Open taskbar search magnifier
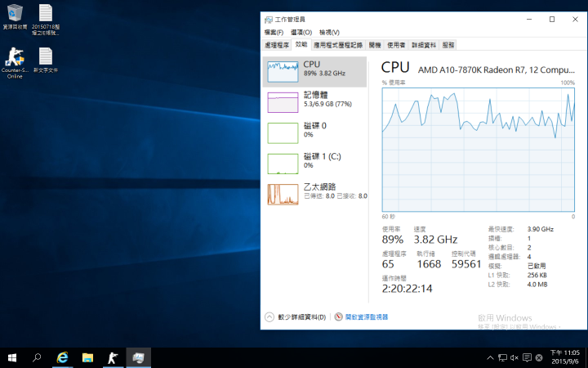The width and height of the screenshot is (588, 368). [x=37, y=358]
